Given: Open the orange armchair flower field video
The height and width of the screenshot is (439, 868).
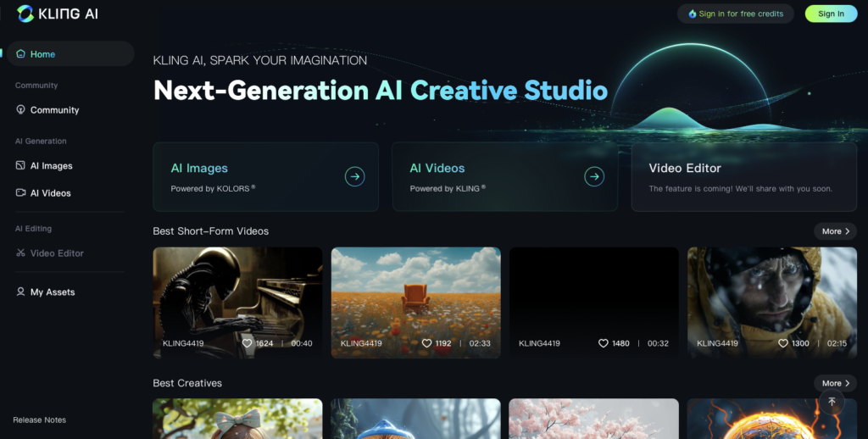Looking at the screenshot, I should 415,303.
